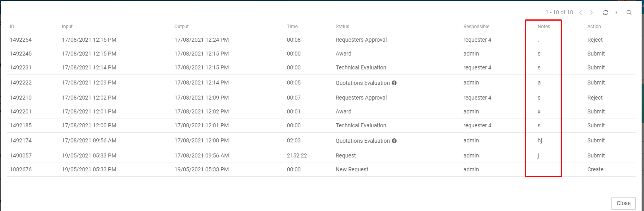This screenshot has width=644, height=211.
Task: Click the Action column header
Action: coord(594,27)
